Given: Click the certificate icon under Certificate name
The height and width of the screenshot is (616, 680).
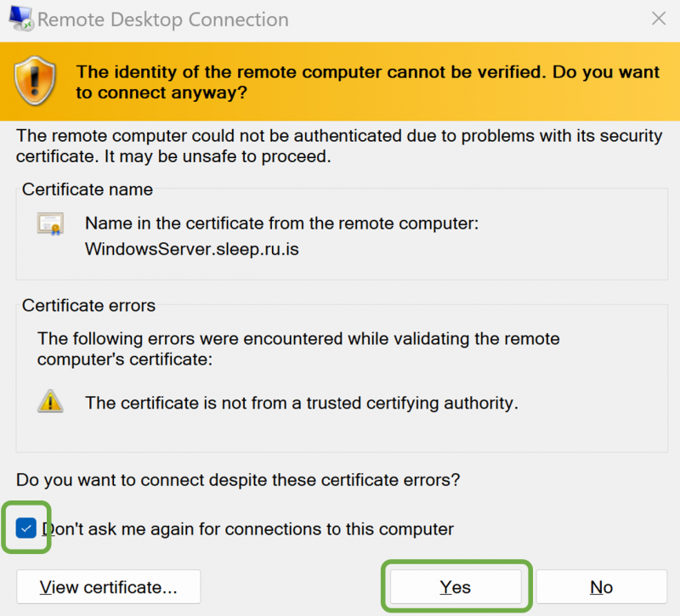Looking at the screenshot, I should pyautogui.click(x=50, y=224).
